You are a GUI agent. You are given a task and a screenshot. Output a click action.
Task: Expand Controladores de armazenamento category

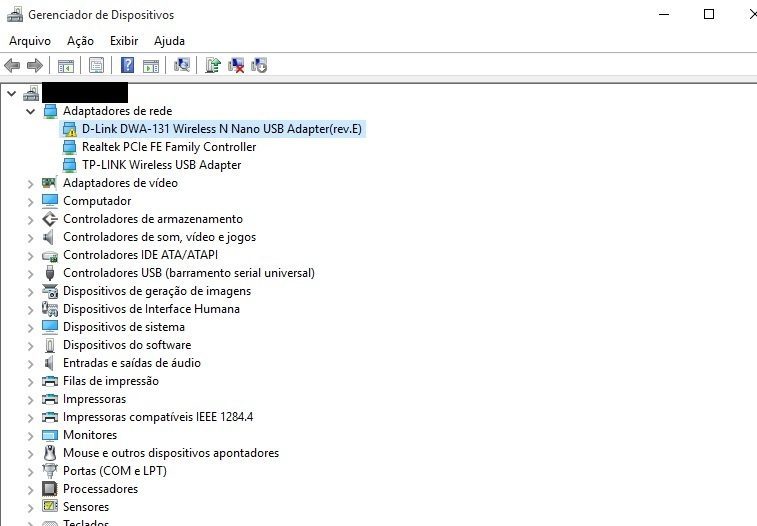[30, 220]
